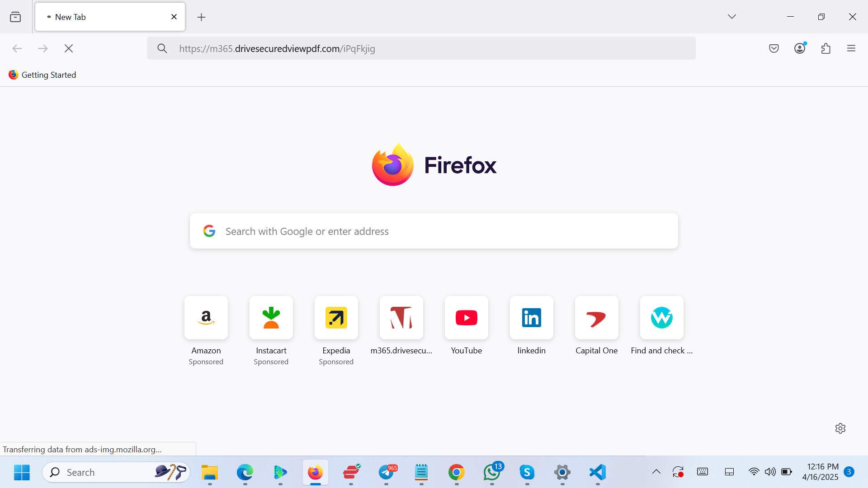Viewport: 868px width, 488px height.
Task: Open Firefox View tab overview icon
Action: coord(15,17)
